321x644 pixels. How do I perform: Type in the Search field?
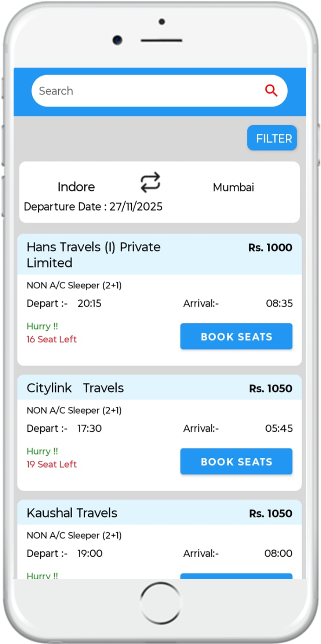pos(147,91)
